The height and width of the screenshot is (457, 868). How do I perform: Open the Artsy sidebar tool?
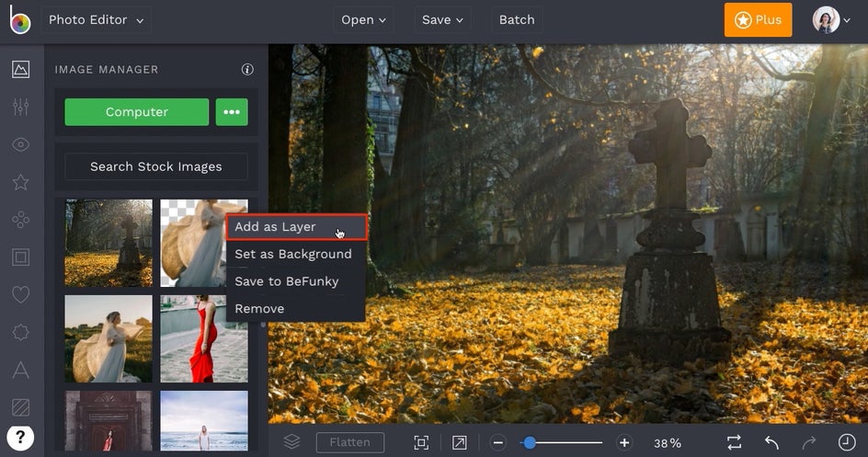click(x=21, y=220)
